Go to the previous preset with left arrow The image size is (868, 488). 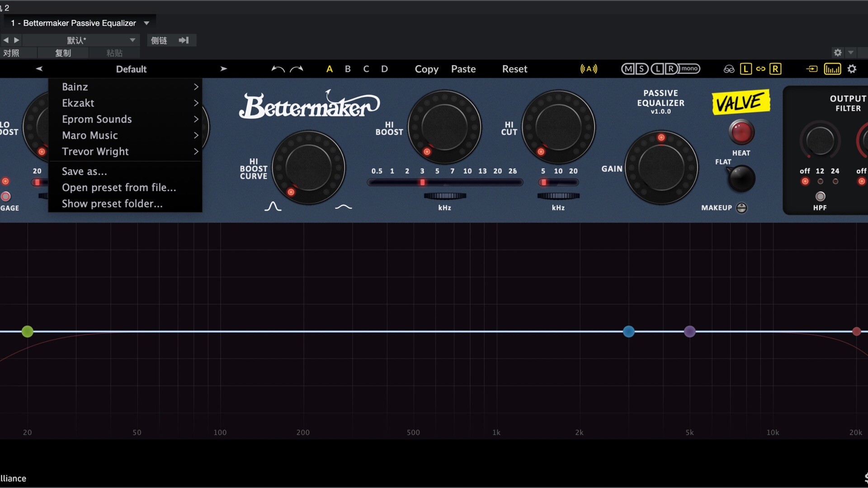click(x=39, y=69)
